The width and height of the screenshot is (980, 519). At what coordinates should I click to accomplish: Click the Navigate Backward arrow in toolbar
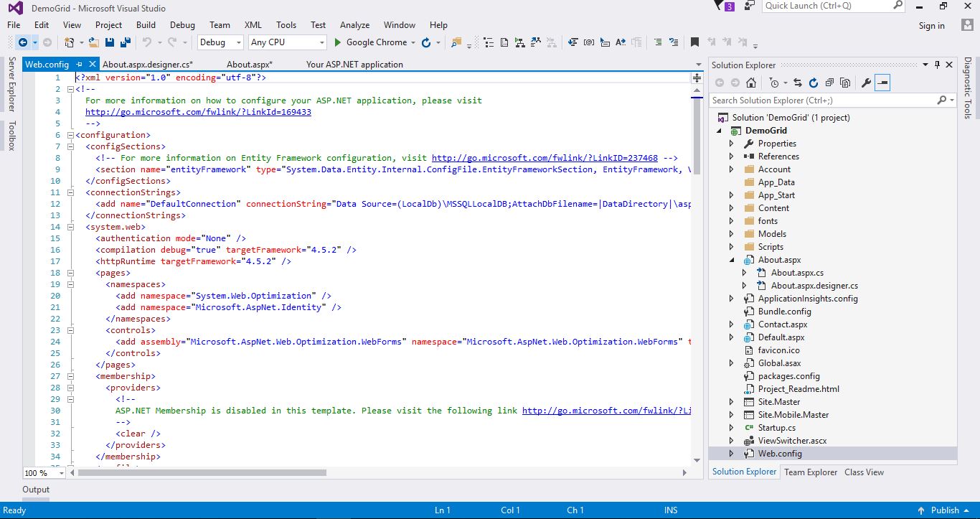(23, 42)
